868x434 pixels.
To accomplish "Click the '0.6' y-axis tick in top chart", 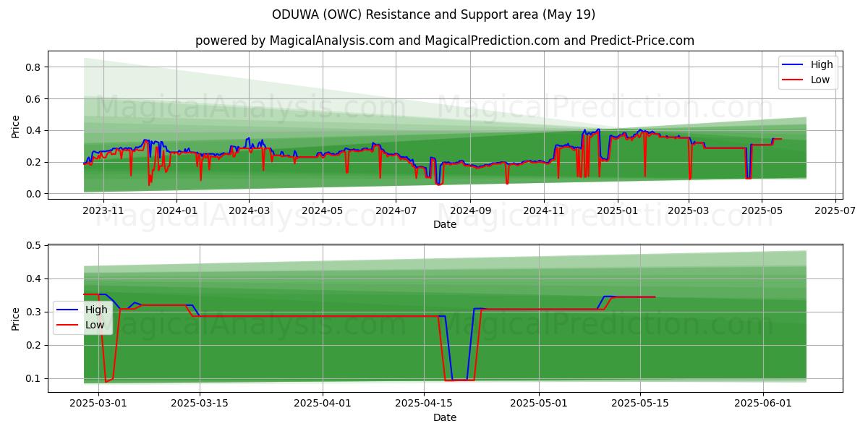I will click(35, 99).
